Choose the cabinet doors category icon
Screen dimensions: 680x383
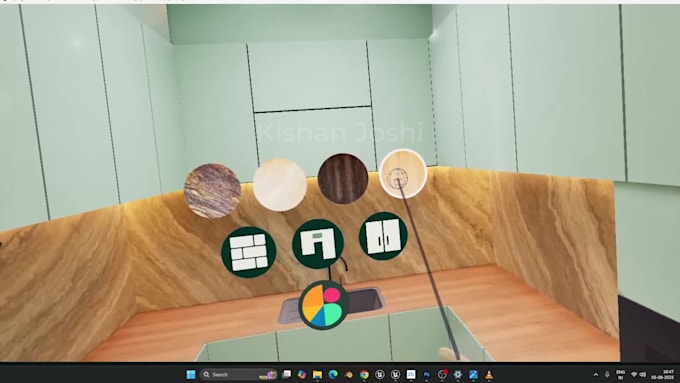click(383, 236)
